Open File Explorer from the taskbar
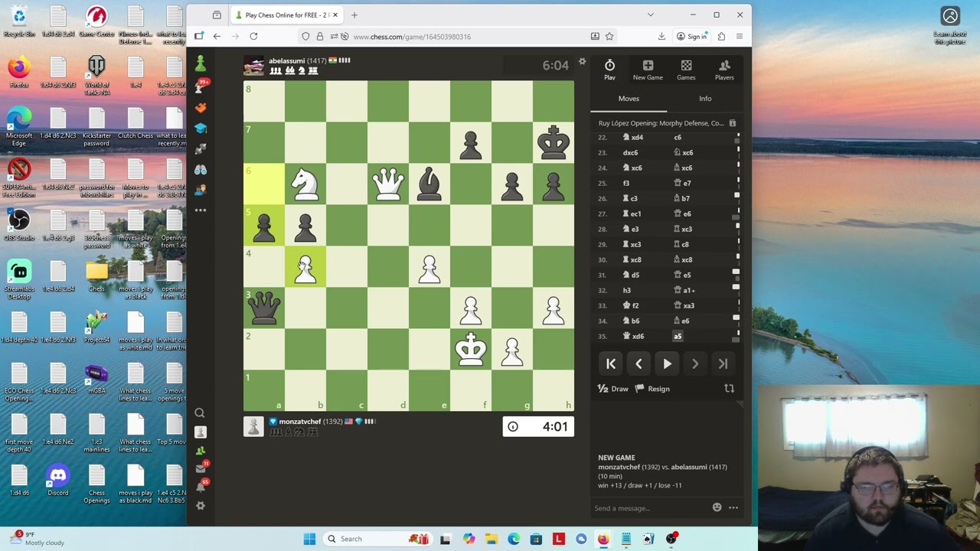 click(x=491, y=539)
